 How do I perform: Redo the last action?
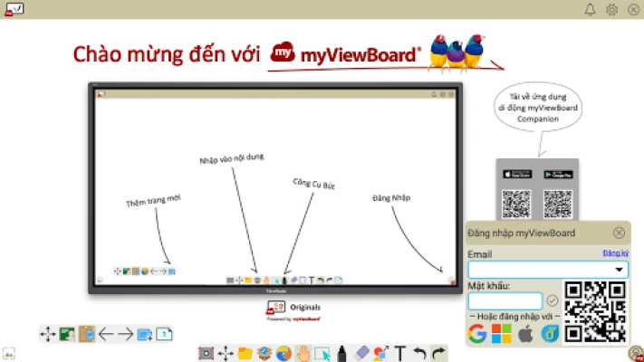[x=438, y=353]
